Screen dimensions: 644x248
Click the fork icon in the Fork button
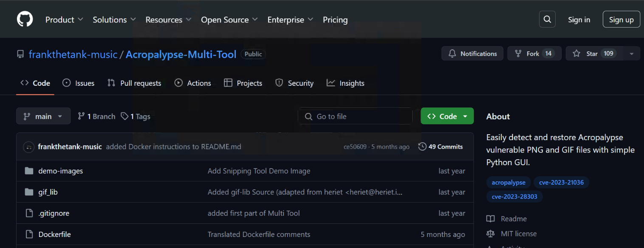[x=518, y=54]
